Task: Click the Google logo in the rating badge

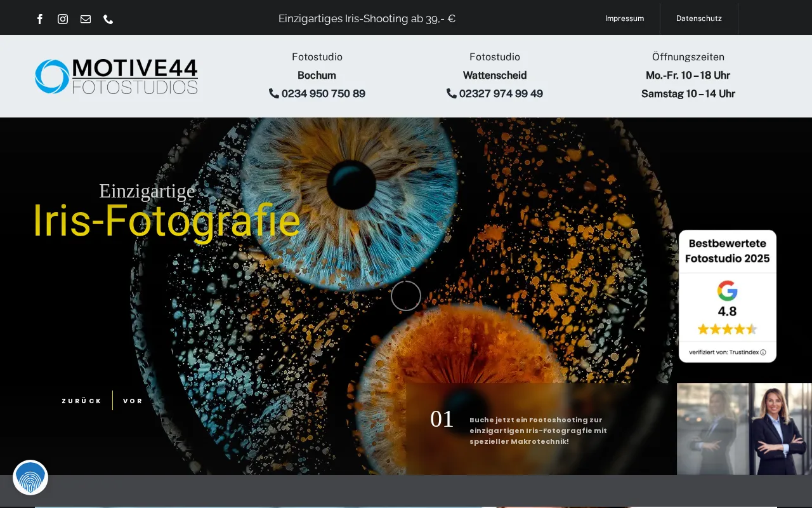Action: (728, 291)
